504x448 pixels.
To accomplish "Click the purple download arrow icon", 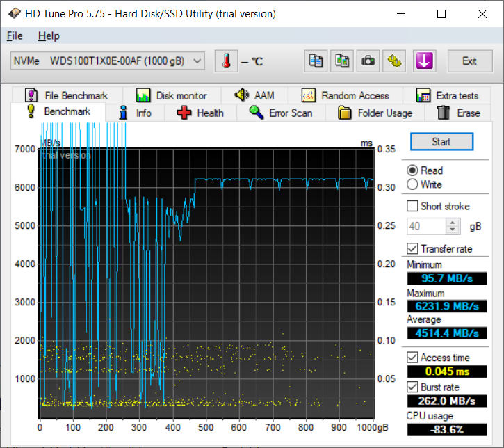I will pyautogui.click(x=424, y=61).
